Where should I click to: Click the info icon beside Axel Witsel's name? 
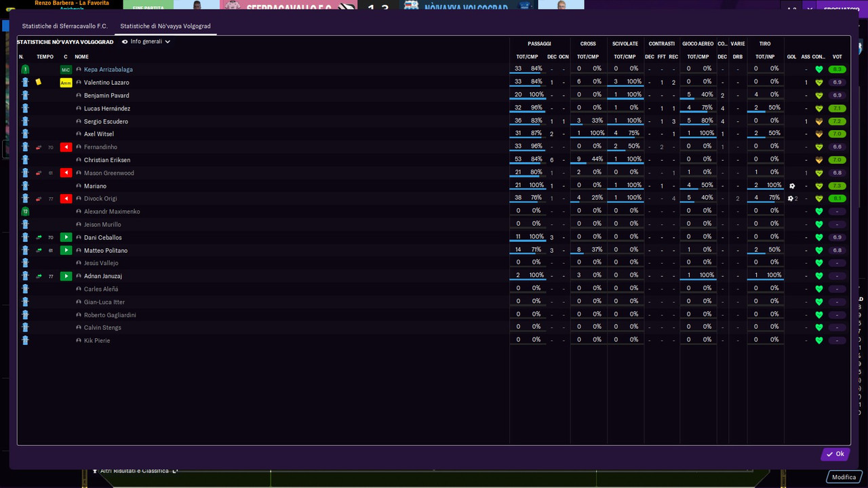79,134
